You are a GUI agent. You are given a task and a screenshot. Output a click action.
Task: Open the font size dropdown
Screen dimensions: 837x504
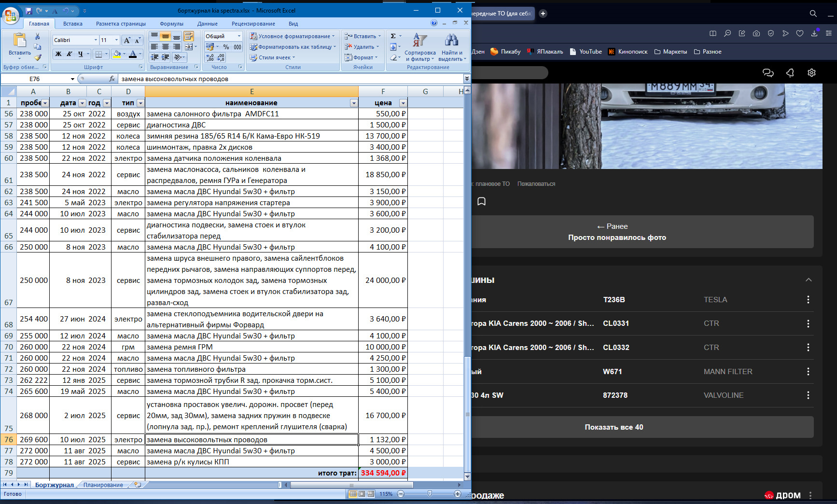pos(116,40)
